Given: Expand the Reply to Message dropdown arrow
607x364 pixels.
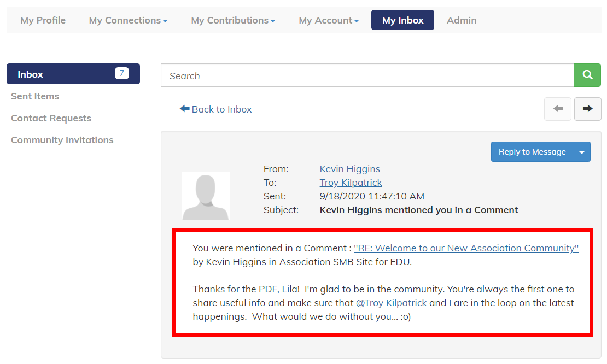Looking at the screenshot, I should click(x=581, y=152).
